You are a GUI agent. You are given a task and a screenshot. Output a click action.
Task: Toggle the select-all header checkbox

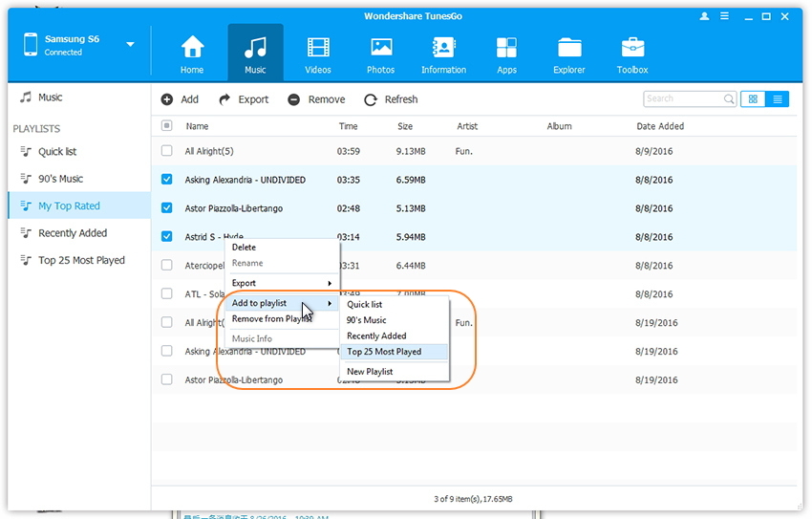point(167,126)
